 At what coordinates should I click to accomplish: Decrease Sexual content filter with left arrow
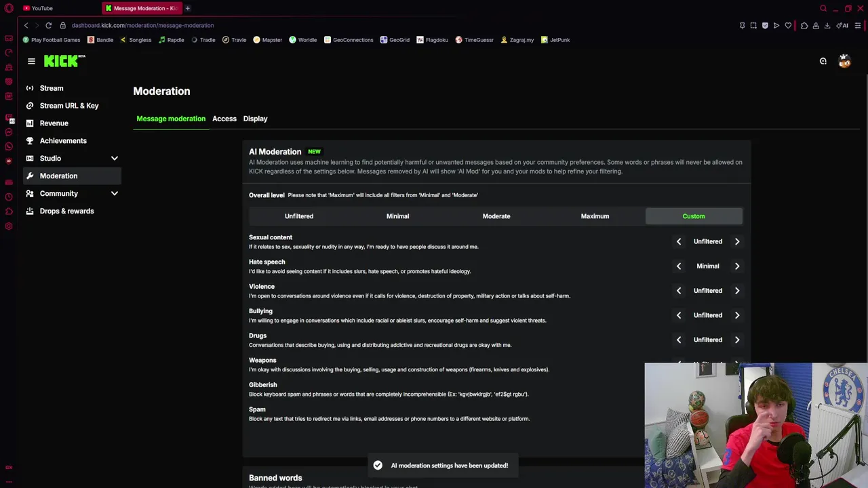tap(678, 241)
